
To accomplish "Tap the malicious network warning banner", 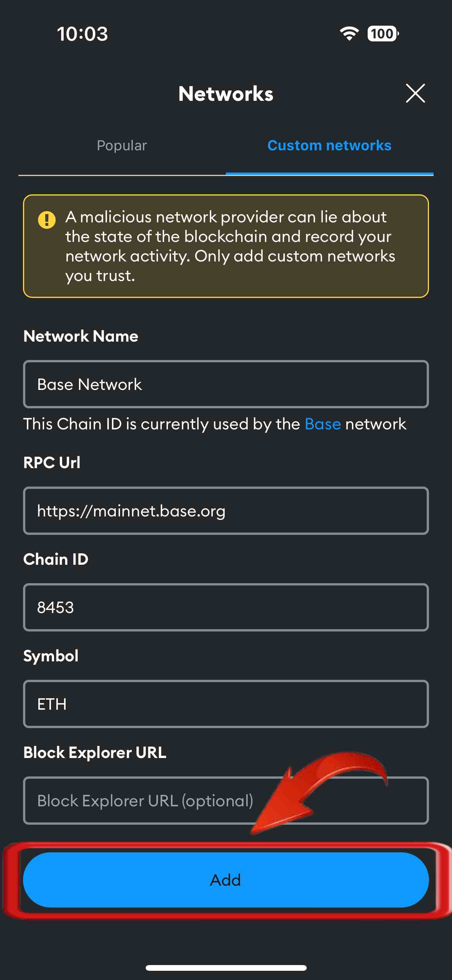I will [x=226, y=246].
